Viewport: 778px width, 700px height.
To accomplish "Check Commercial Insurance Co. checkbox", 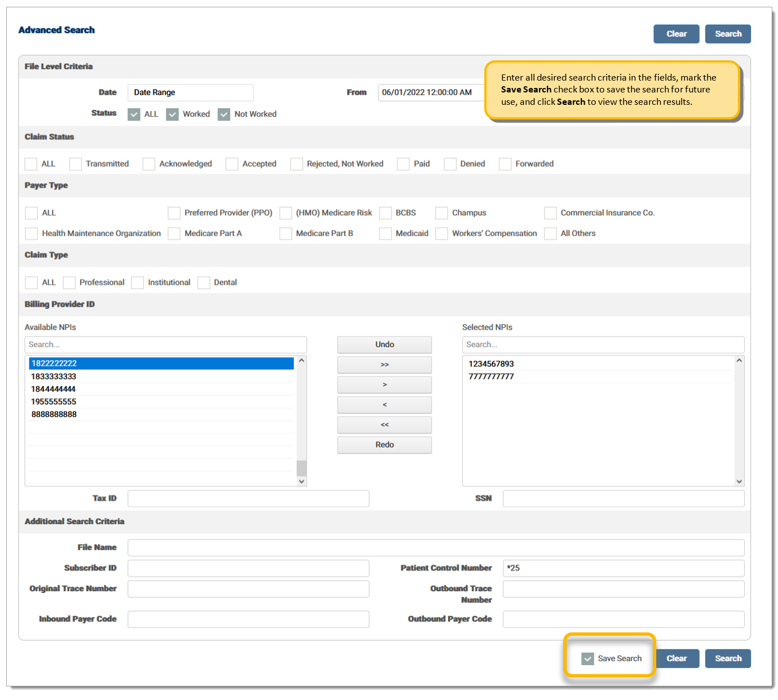I will tap(550, 213).
